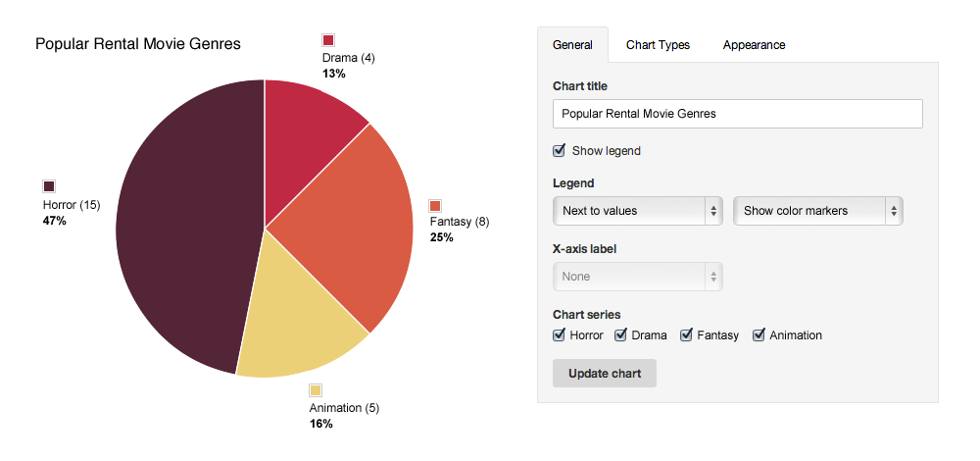
Task: Toggle the Horror chart series checkbox
Action: 560,335
